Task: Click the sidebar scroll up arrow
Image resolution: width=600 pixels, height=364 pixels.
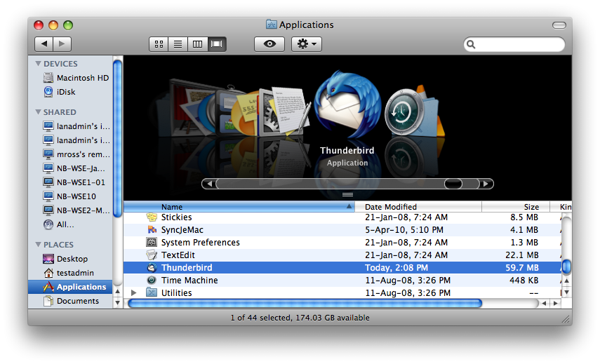Action: [x=117, y=292]
